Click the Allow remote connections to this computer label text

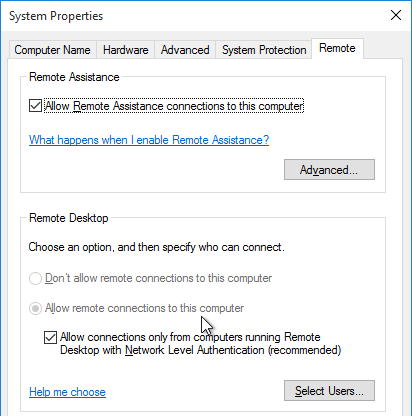coord(144,308)
